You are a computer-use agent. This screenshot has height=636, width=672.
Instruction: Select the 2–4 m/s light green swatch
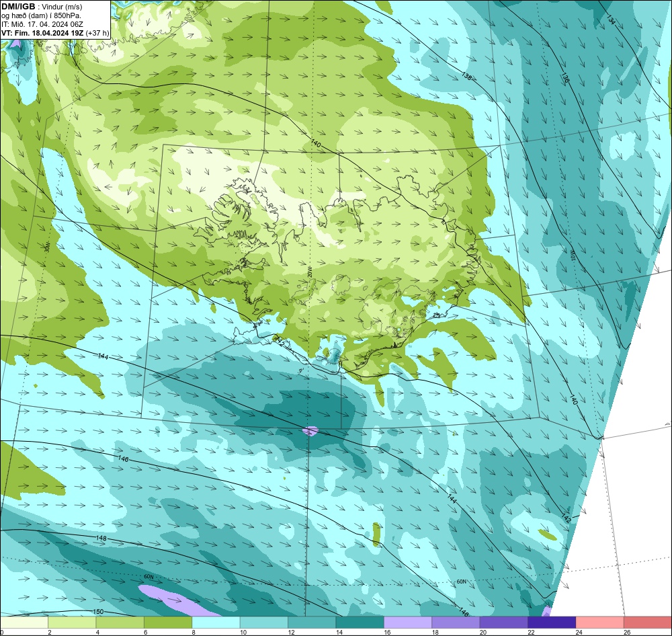tap(72, 623)
